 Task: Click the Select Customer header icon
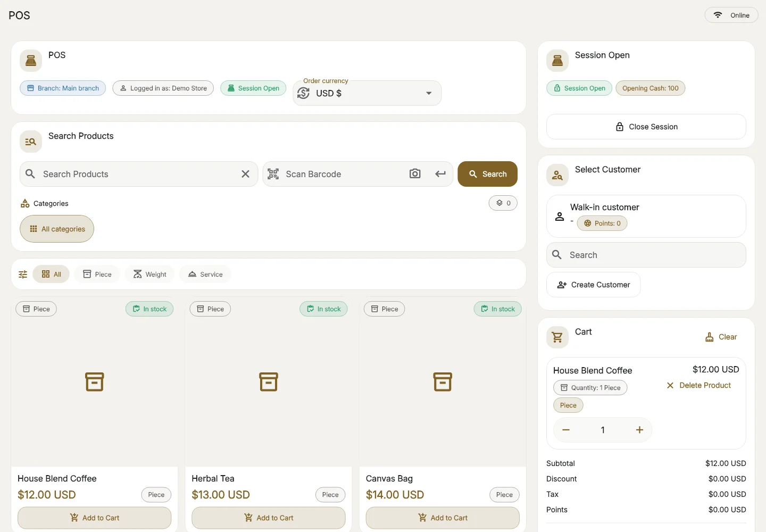[557, 175]
